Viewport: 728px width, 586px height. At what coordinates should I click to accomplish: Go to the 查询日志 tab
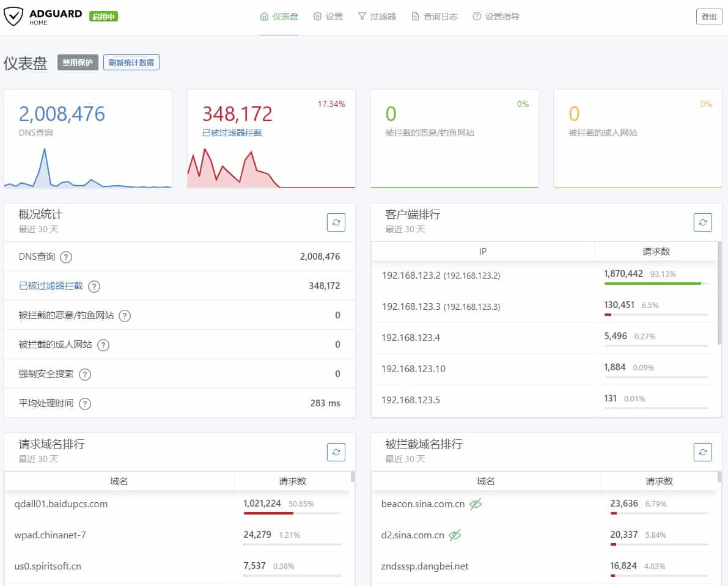click(434, 16)
